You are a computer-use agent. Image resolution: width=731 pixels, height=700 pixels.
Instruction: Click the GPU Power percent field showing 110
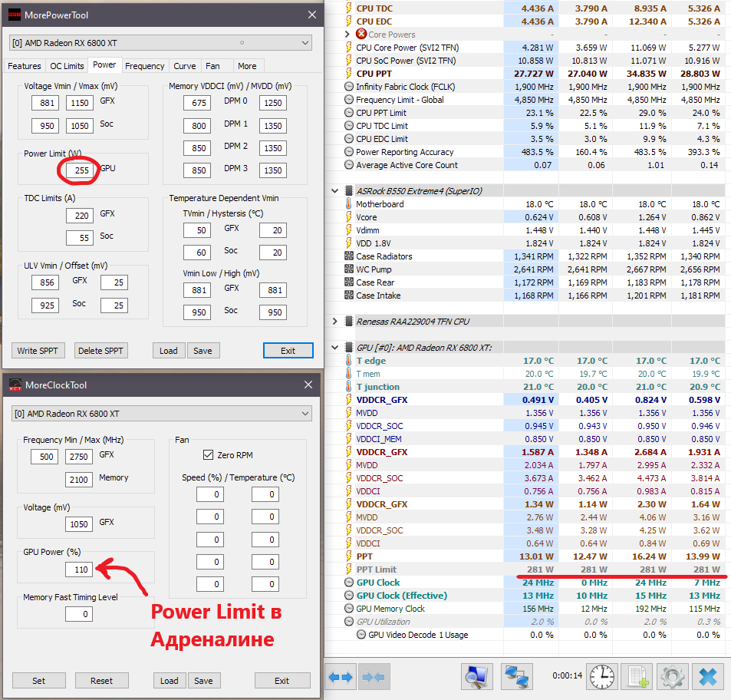coord(79,570)
